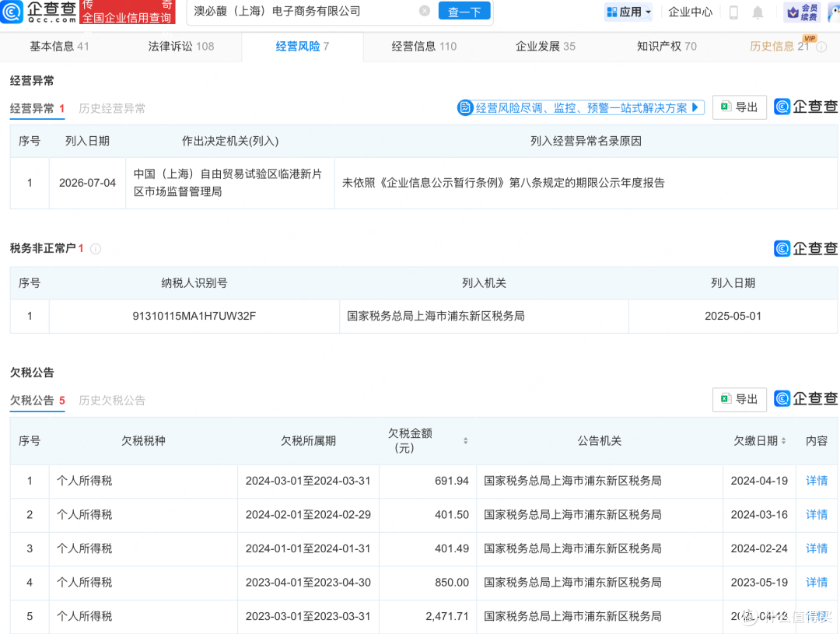Open 详情 for the 401.49 tax arrears row
Screen dimensions: 840x634
coord(817,548)
